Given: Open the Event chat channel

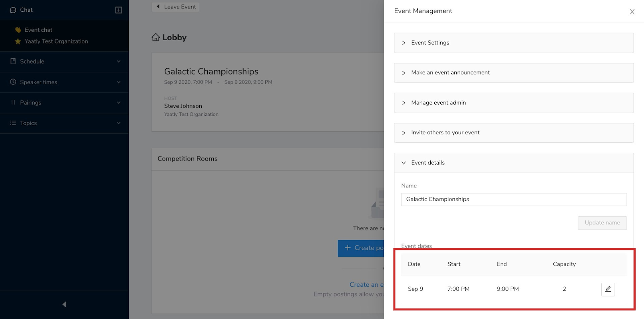Looking at the screenshot, I should click(38, 30).
